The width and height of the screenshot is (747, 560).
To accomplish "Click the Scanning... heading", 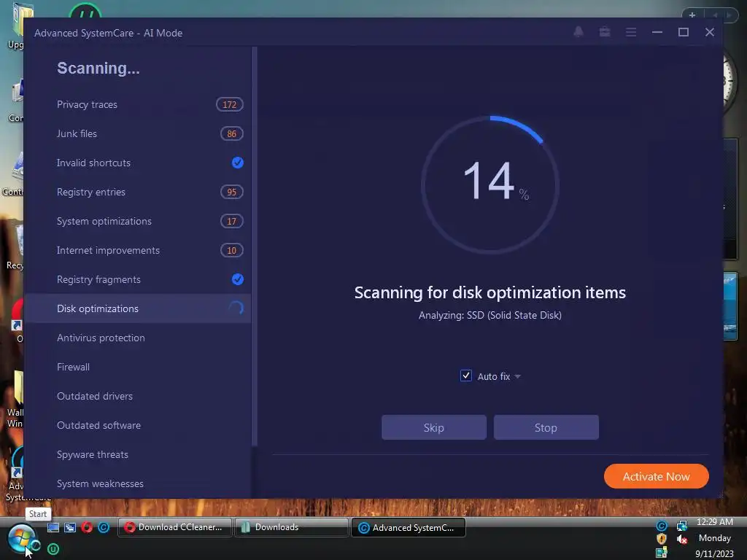I will tap(98, 68).
